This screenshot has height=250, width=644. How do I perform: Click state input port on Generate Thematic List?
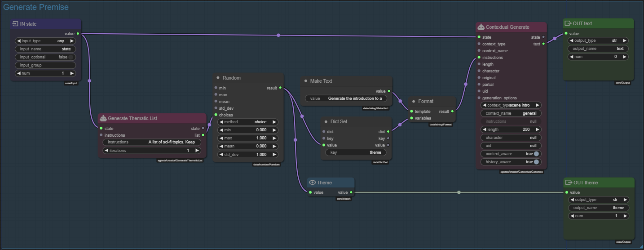[x=101, y=128]
